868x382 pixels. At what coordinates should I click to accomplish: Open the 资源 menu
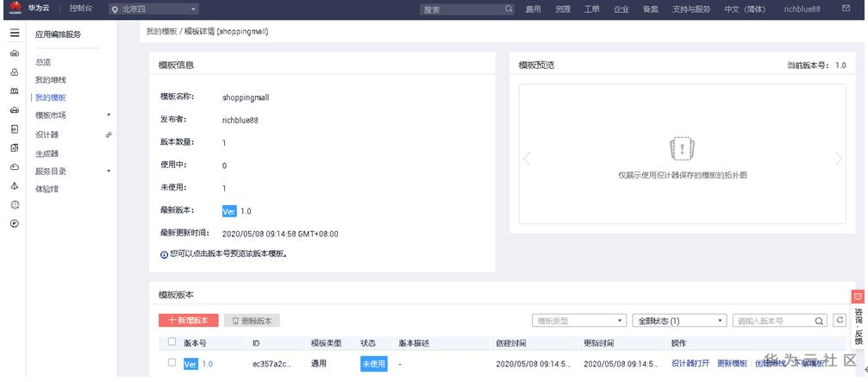pyautogui.click(x=563, y=9)
